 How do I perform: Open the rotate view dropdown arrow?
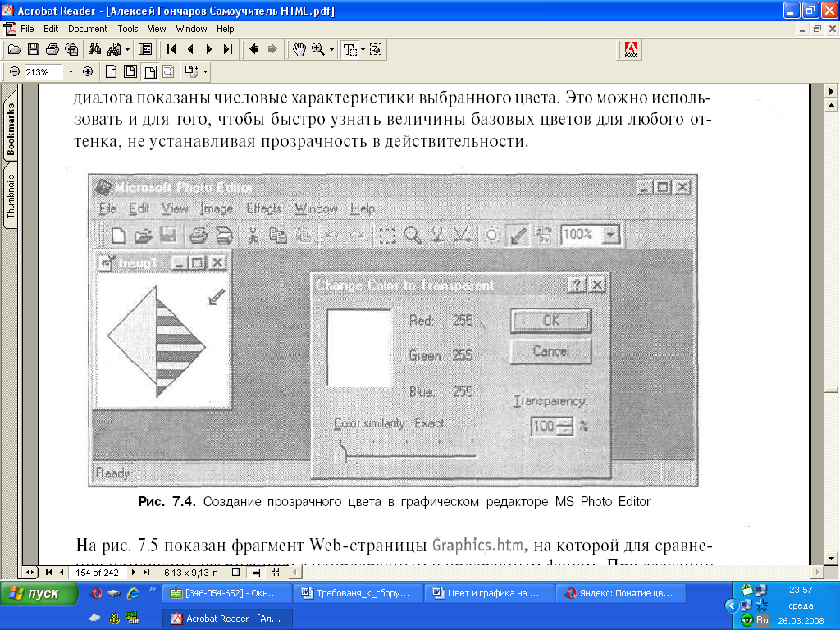point(205,71)
